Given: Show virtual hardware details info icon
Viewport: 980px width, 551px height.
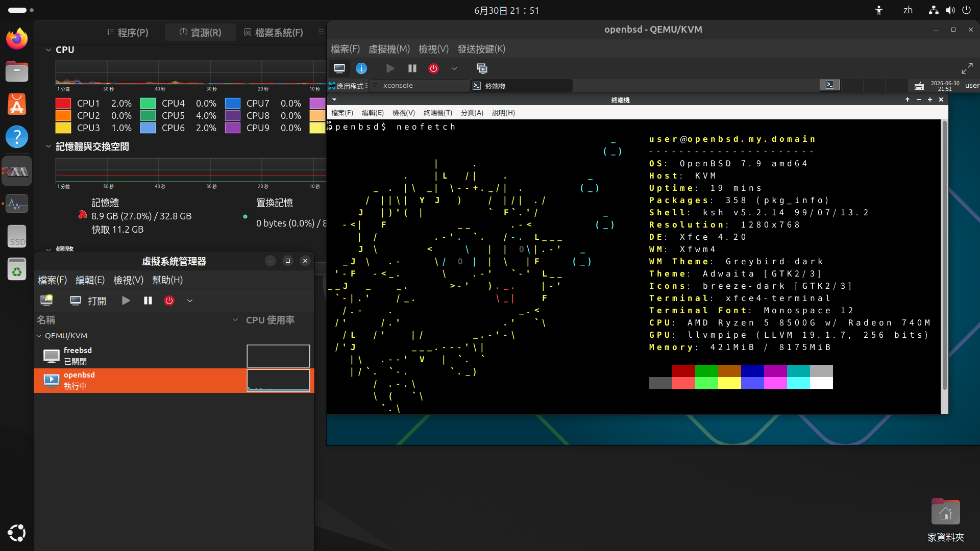Looking at the screenshot, I should tap(361, 68).
